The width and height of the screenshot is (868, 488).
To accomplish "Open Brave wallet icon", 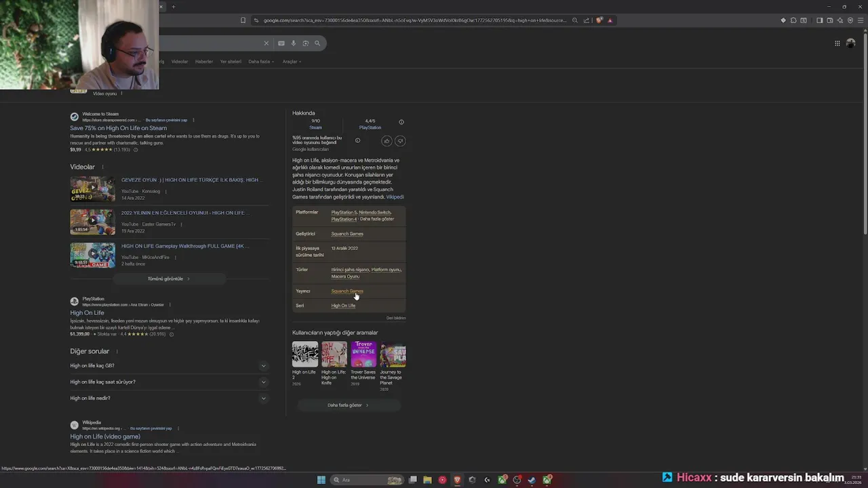I will pos(829,20).
